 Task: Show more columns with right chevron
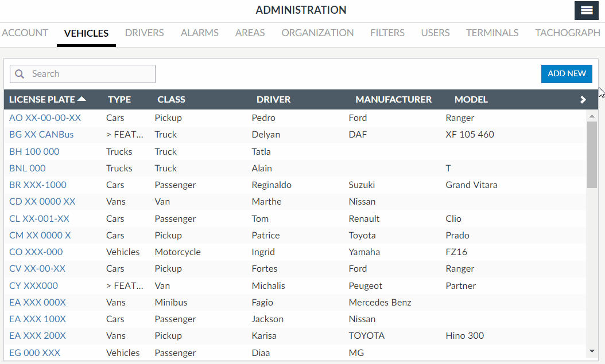[583, 100]
